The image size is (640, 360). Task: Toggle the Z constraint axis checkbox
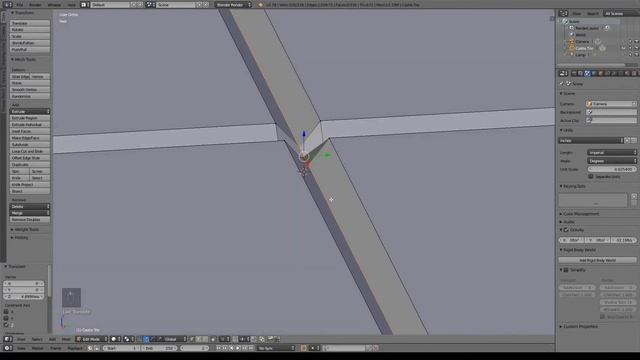pyautogui.click(x=6, y=325)
